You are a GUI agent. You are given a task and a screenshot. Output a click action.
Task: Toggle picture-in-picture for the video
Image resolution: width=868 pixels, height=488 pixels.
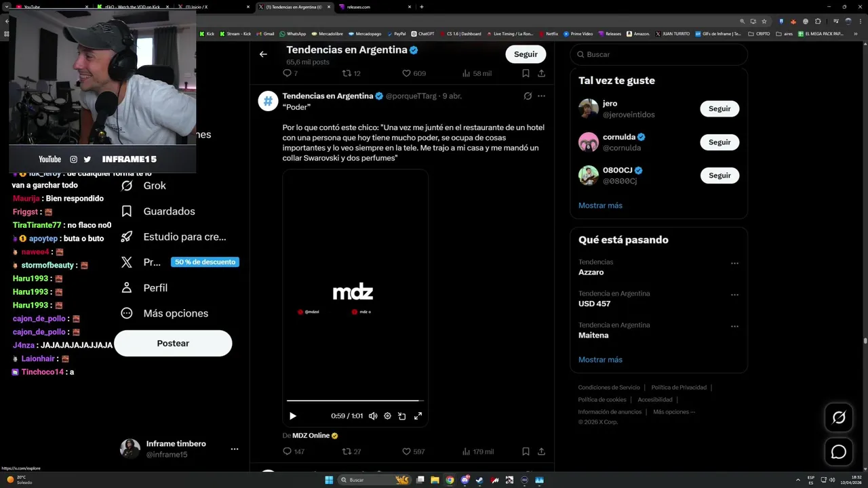point(402,416)
